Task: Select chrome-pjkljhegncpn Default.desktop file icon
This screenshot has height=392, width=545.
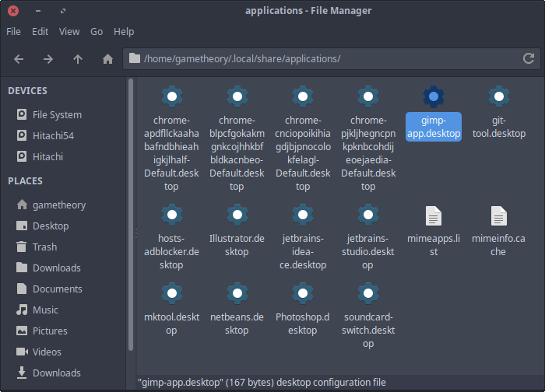Action: 368,96
